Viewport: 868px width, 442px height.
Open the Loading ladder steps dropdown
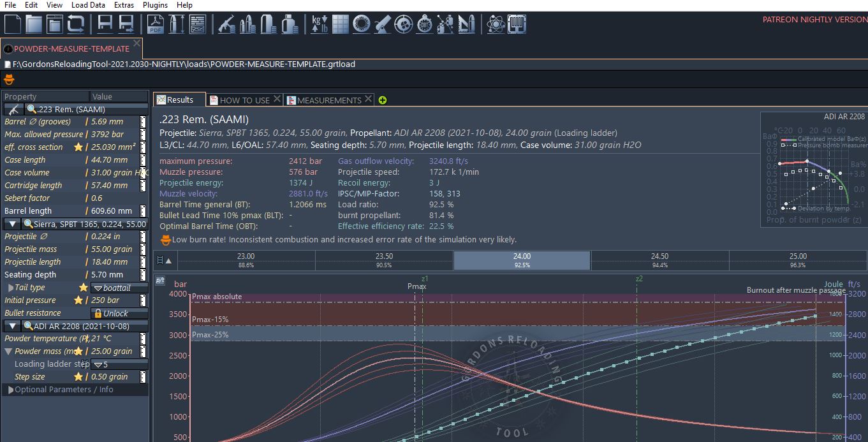tap(119, 364)
